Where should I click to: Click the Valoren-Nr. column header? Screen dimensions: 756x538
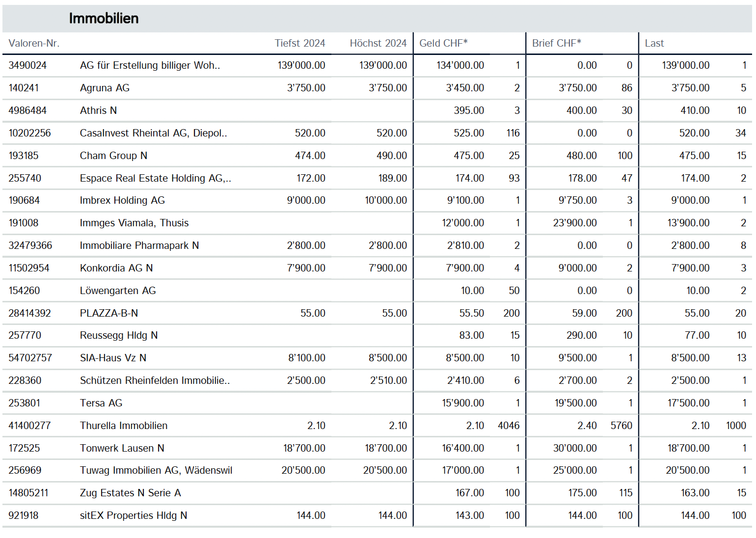(x=34, y=43)
